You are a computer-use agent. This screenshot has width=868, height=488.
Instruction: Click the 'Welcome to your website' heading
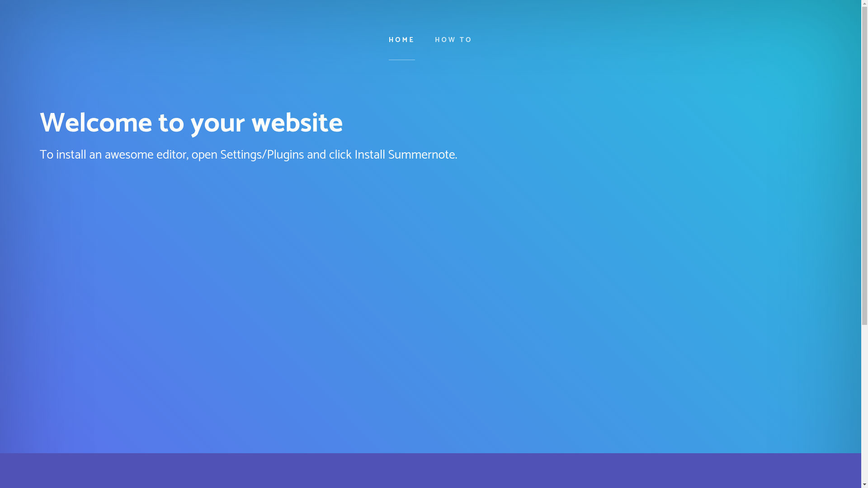[191, 123]
